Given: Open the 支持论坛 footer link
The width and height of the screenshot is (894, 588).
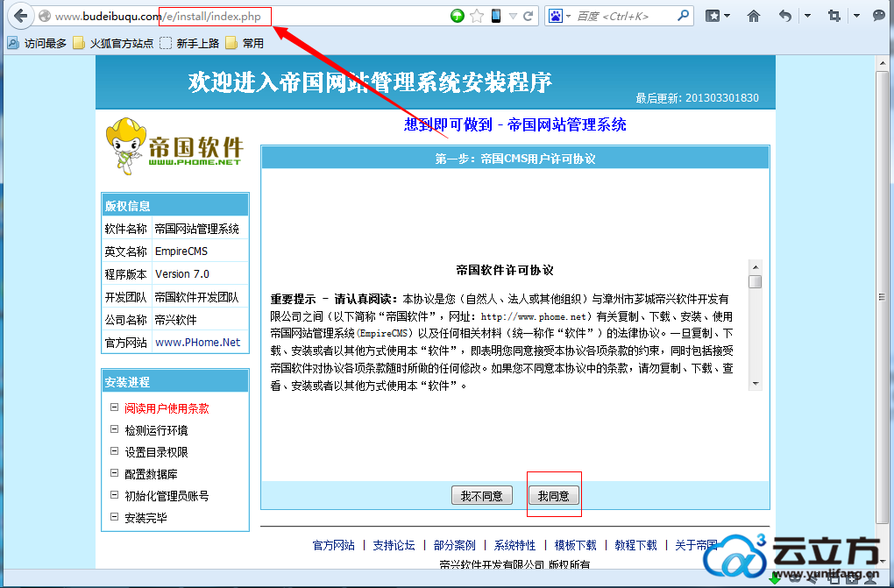Looking at the screenshot, I should coord(394,545).
